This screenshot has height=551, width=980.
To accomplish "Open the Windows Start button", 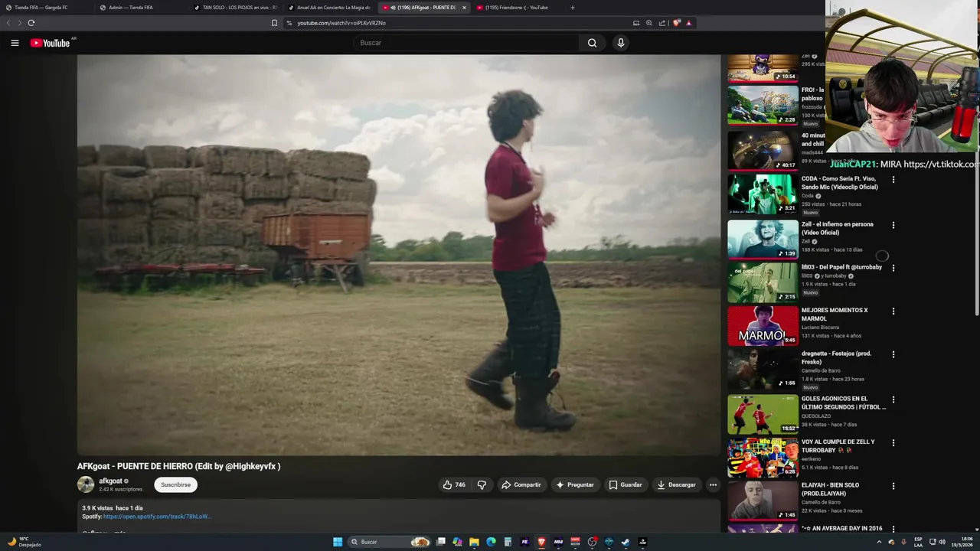I will 337,542.
